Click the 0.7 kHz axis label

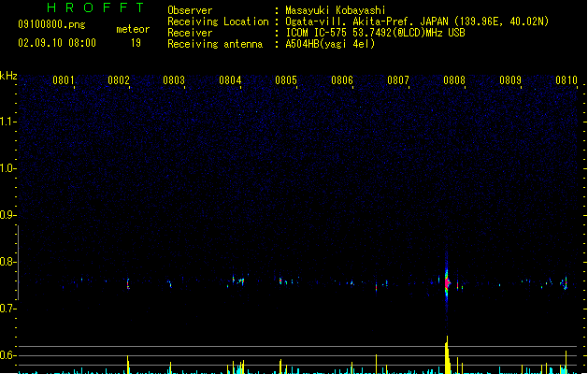click(8, 309)
